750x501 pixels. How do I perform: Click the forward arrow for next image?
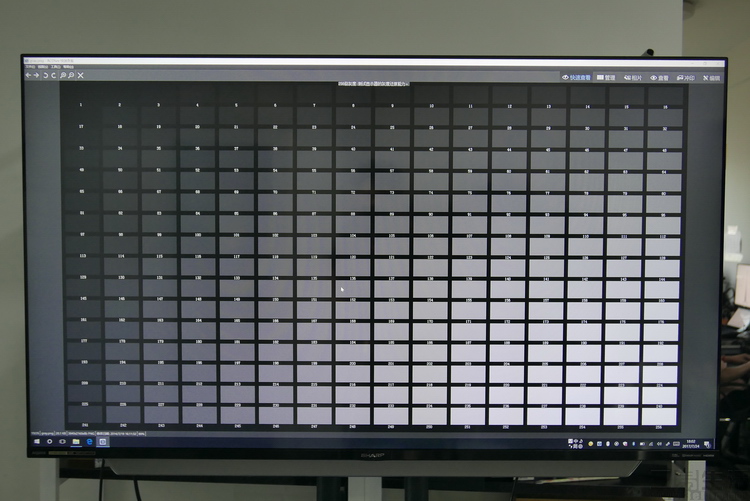[x=37, y=75]
